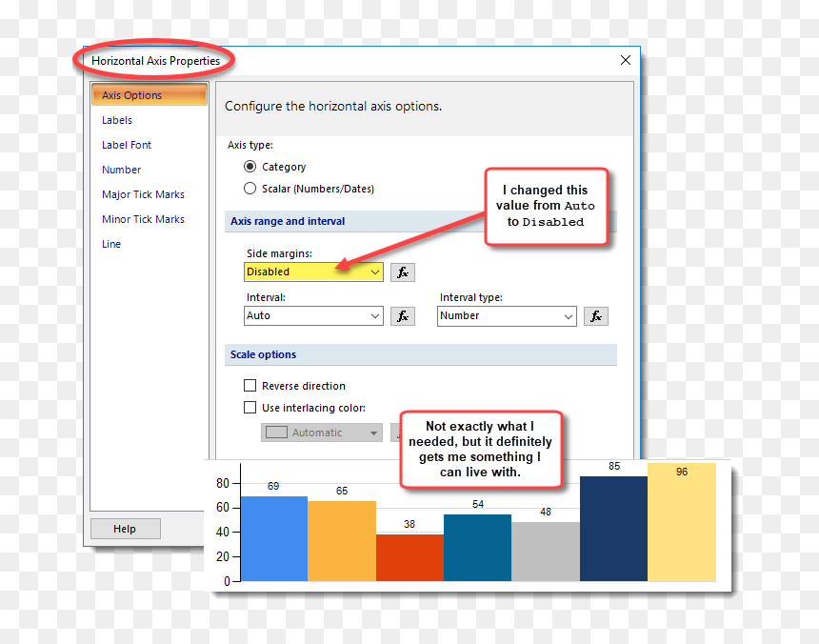Image resolution: width=819 pixels, height=644 pixels.
Task: Select the teal bar labeled 54
Action: (477, 548)
